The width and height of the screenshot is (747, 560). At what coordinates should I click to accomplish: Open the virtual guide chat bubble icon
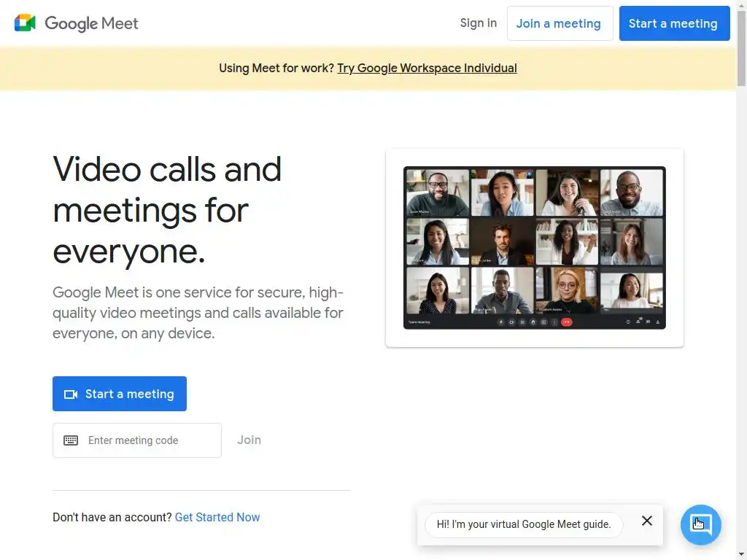coord(700,525)
